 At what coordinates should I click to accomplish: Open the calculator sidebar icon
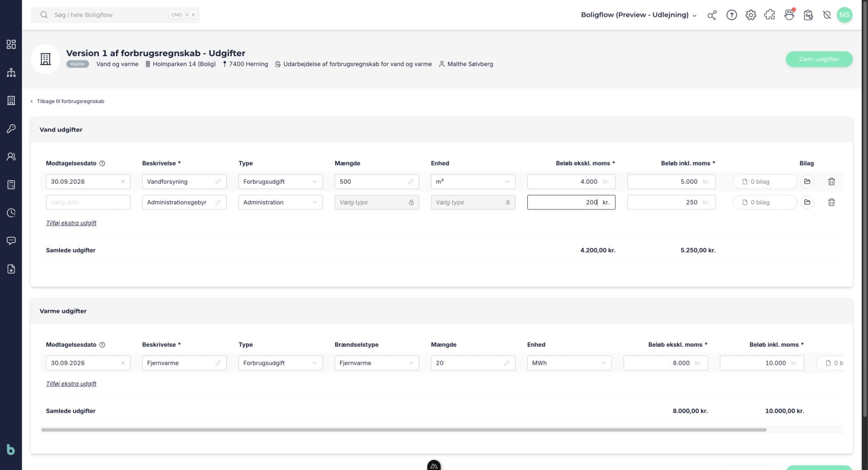click(11, 185)
